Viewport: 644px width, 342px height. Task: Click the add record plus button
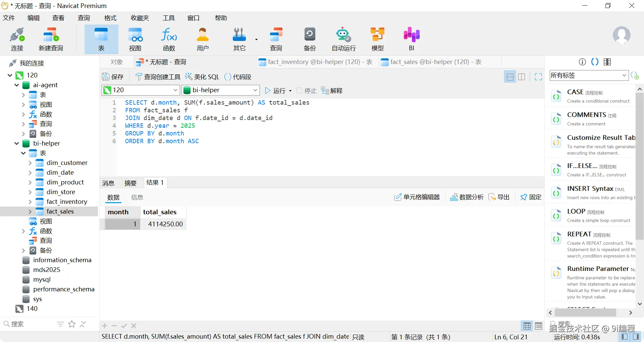point(105,326)
